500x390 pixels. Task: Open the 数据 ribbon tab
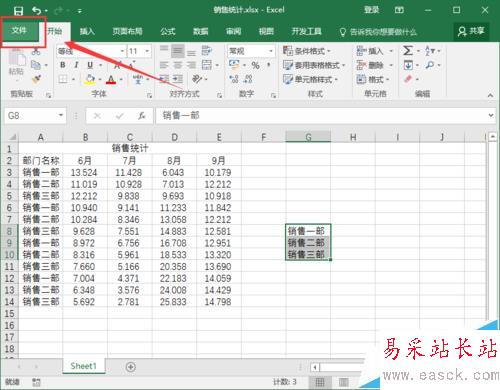[201, 31]
